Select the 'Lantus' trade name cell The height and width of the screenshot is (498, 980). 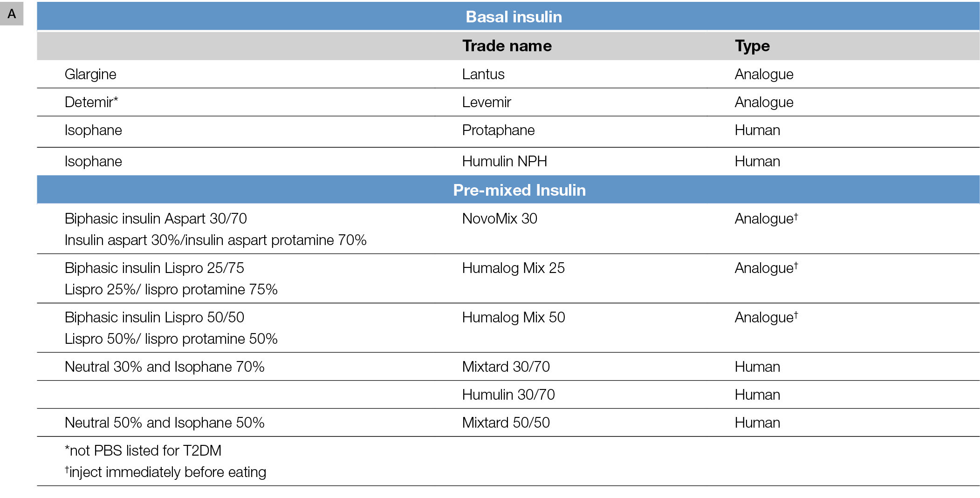point(483,75)
